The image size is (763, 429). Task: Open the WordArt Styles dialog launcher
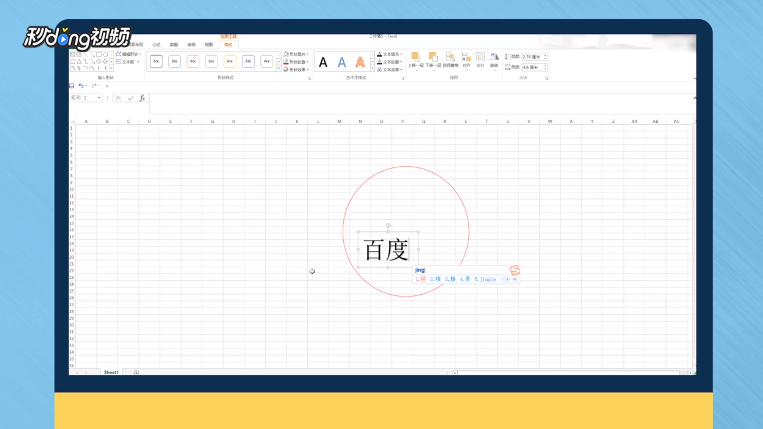click(x=403, y=78)
